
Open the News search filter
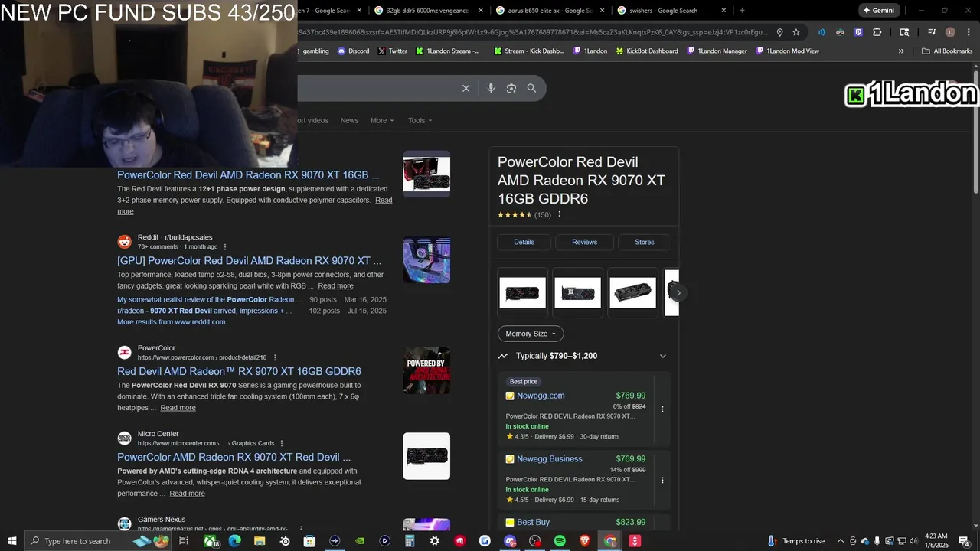coord(349,120)
